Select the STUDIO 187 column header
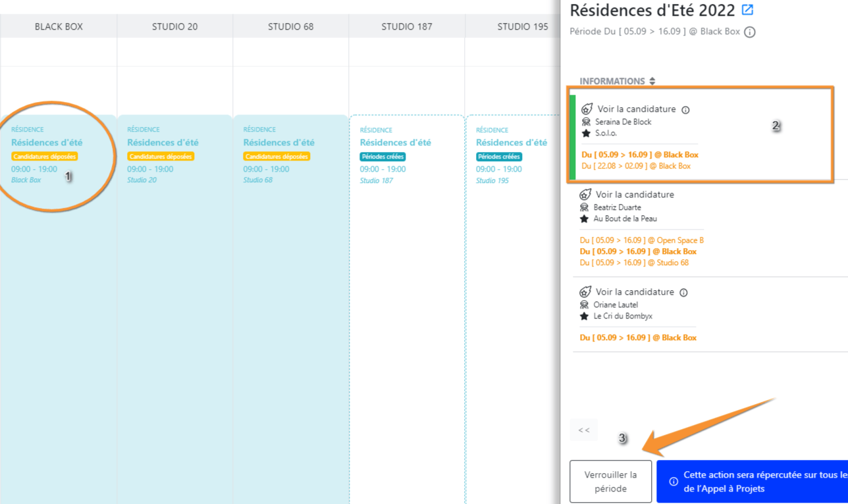 407,26
